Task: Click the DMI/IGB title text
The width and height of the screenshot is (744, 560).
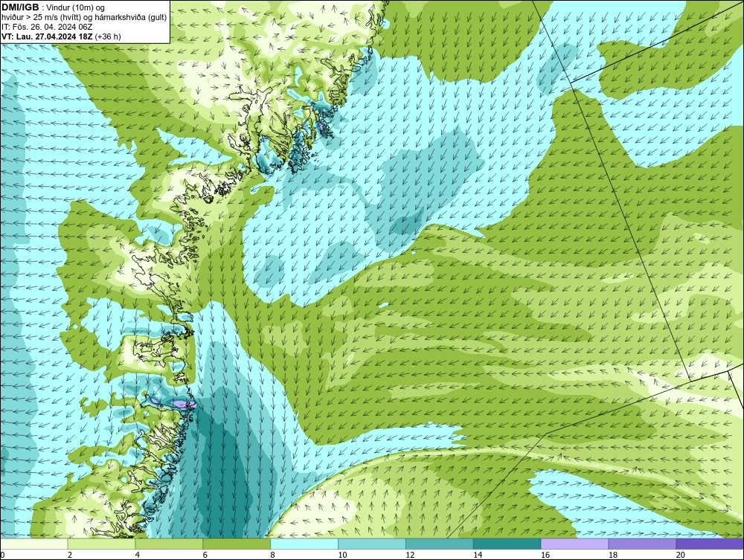Action: pos(20,7)
